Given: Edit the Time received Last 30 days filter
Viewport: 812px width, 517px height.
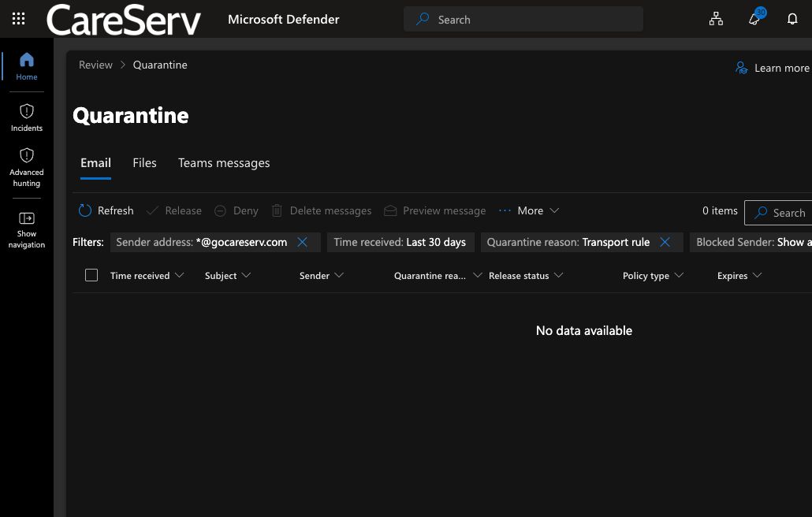Looking at the screenshot, I should [400, 242].
